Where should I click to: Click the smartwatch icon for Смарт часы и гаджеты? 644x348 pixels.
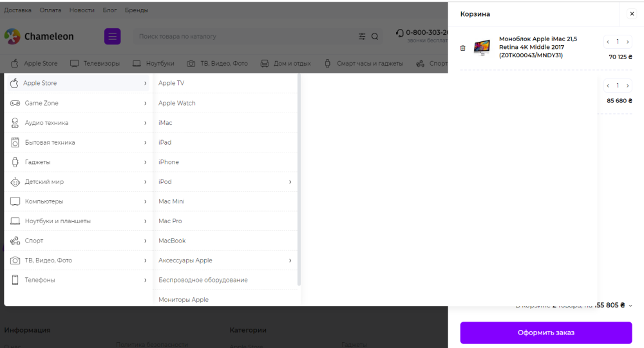click(327, 64)
